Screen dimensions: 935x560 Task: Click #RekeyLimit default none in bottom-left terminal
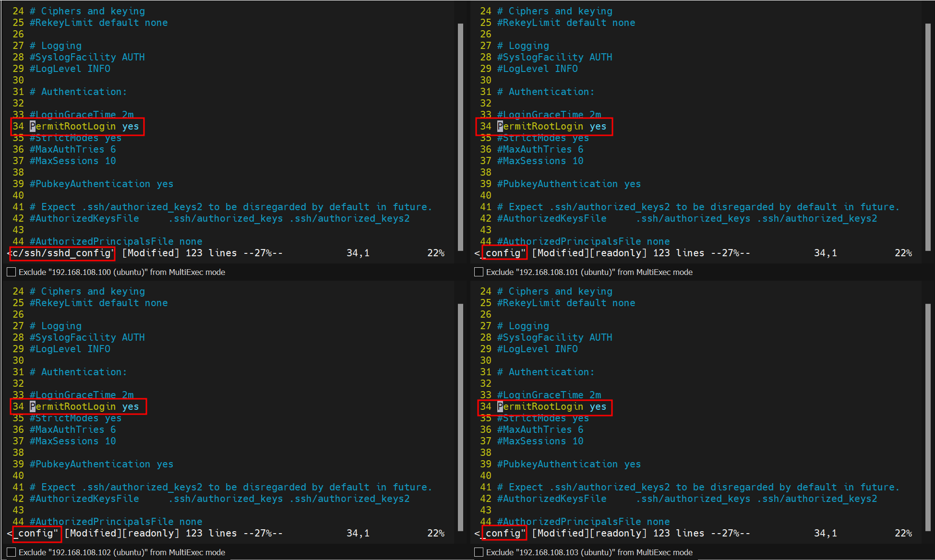click(98, 303)
